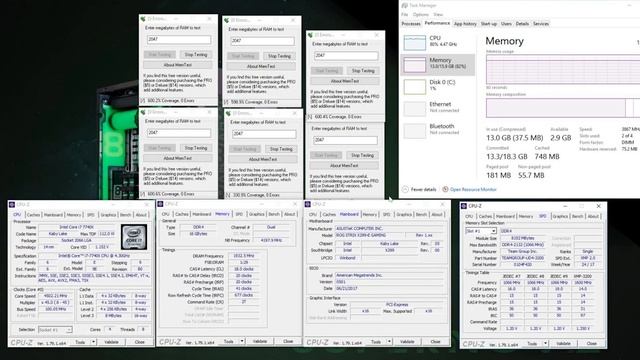Open the View menu in Task Manager

tap(438, 15)
